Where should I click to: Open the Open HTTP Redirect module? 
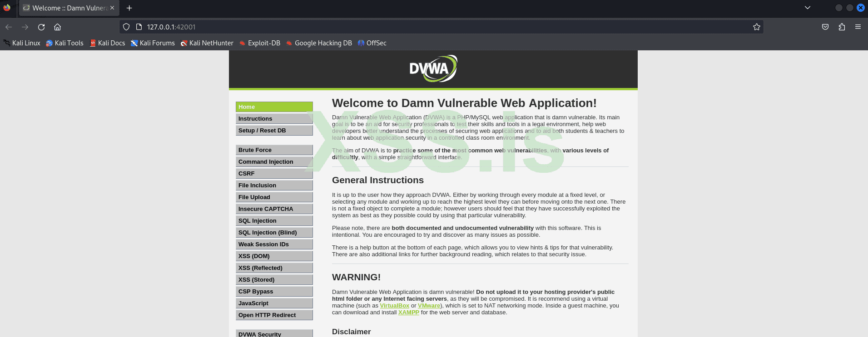tap(274, 315)
